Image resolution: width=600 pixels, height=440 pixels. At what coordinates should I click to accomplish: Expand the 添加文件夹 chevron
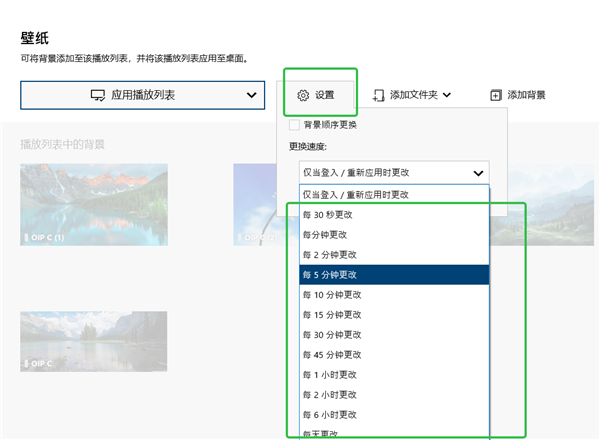tap(447, 95)
